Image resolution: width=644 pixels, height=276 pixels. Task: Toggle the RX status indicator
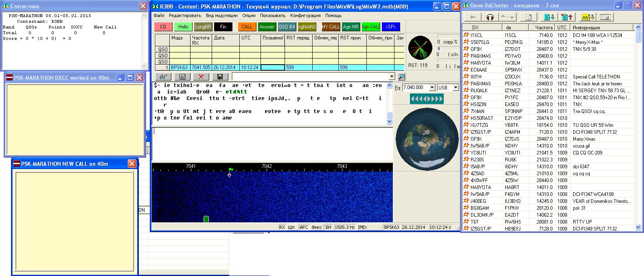282,227
